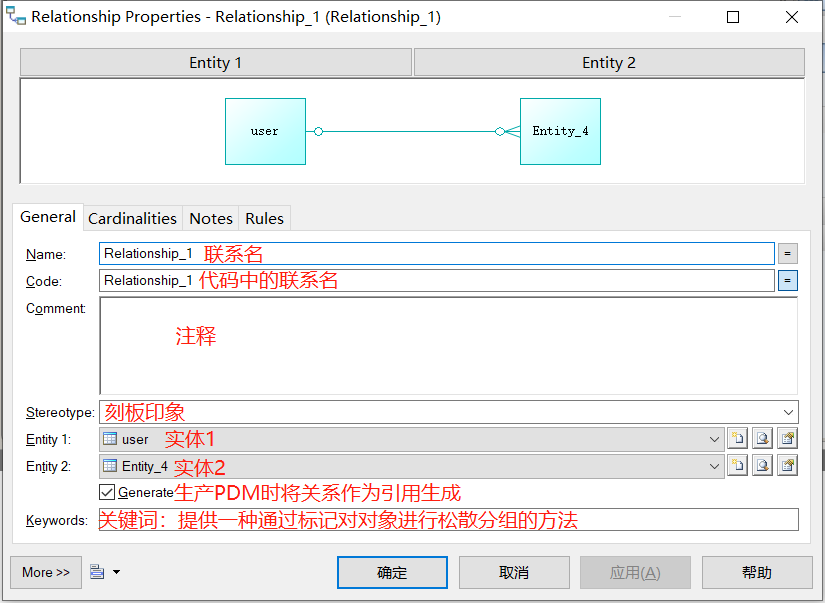Open the Rules tab
This screenshot has height=603, width=825.
(x=264, y=218)
